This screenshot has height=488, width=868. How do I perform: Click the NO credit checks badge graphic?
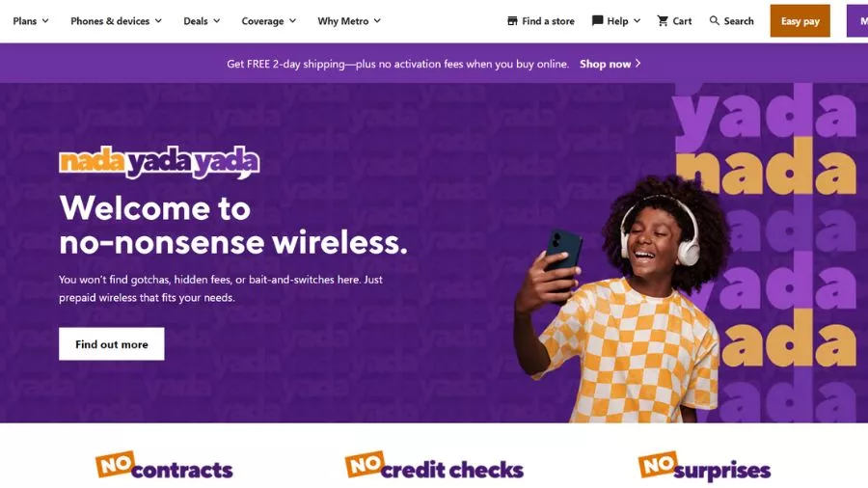pyautogui.click(x=435, y=465)
